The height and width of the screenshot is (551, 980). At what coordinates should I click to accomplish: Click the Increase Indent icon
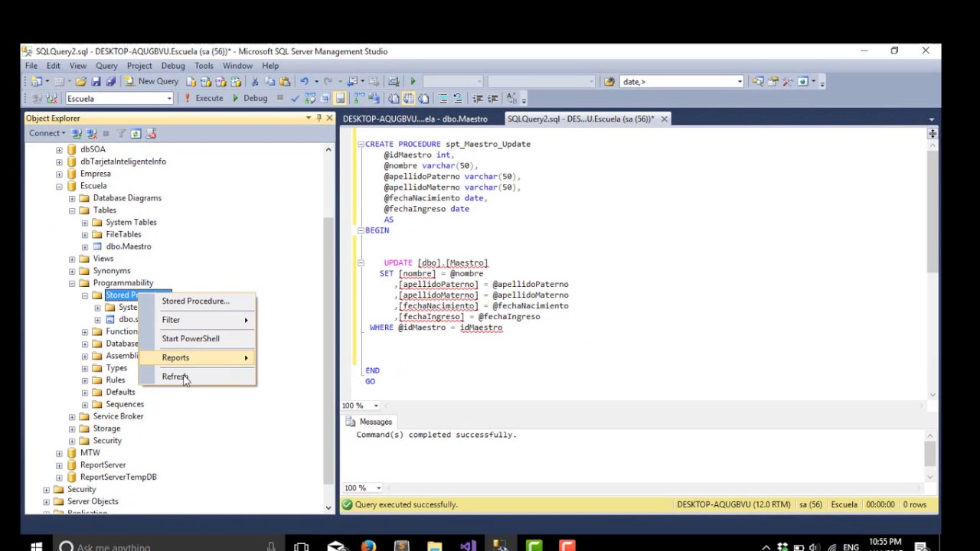pos(492,98)
